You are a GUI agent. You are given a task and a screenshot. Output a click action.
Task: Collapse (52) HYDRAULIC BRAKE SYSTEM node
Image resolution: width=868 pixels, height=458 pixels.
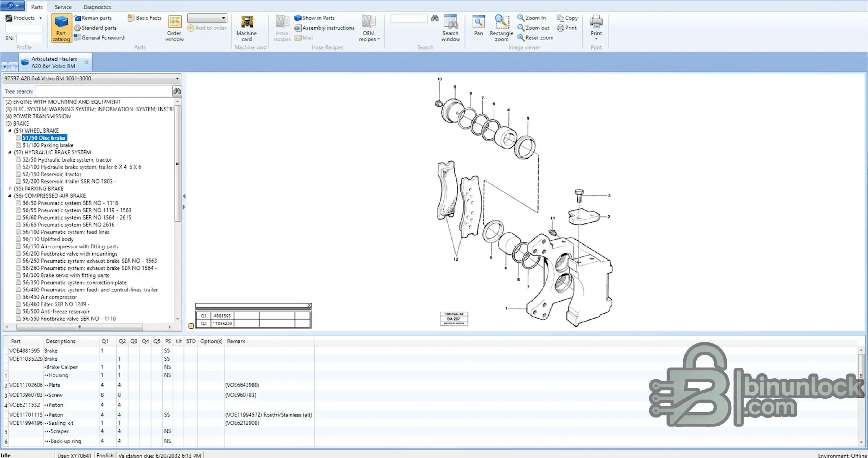10,152
